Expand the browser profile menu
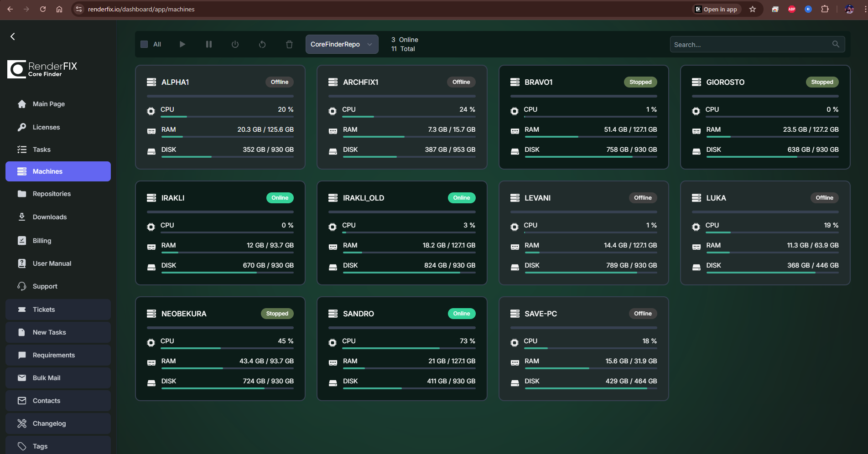 tap(849, 9)
